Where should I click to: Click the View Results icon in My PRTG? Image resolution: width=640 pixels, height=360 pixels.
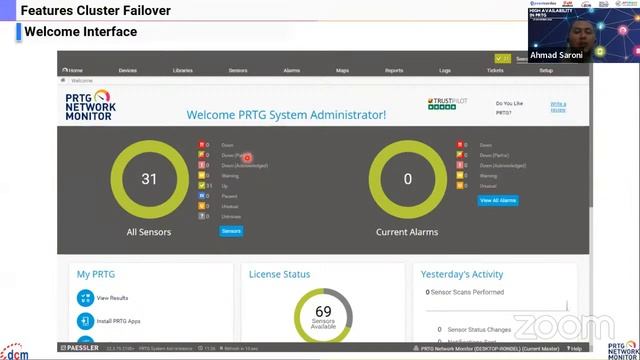[85, 298]
